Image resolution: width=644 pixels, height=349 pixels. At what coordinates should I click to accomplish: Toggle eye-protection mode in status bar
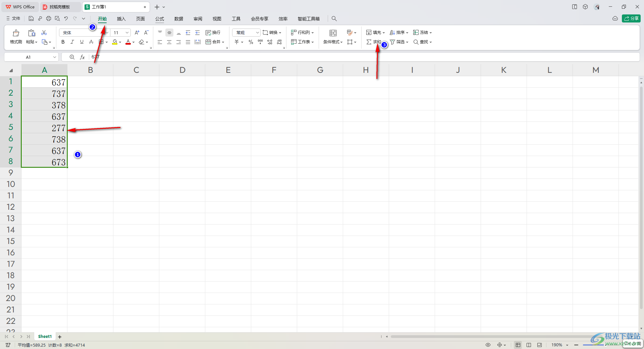[x=488, y=345]
